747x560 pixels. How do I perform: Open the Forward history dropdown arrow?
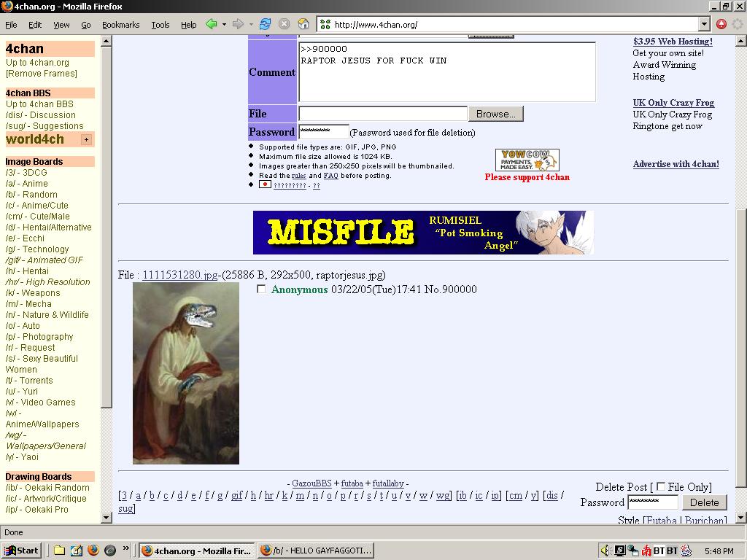point(251,24)
